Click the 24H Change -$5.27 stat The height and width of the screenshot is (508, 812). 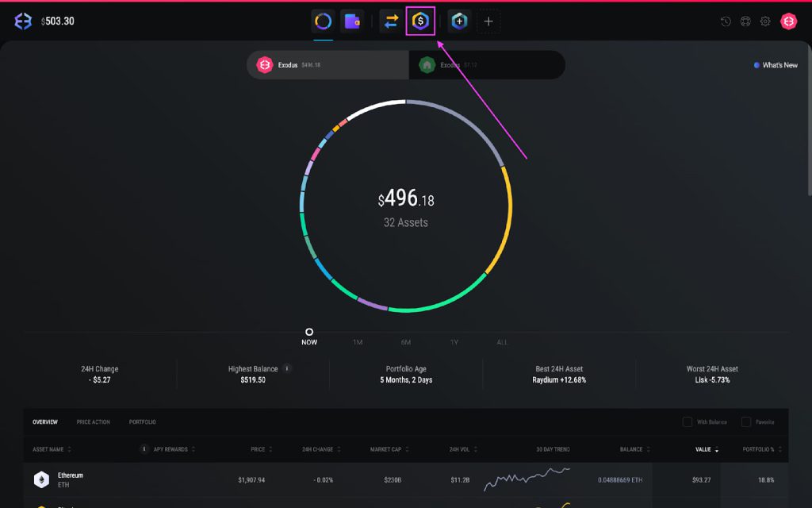click(x=99, y=375)
